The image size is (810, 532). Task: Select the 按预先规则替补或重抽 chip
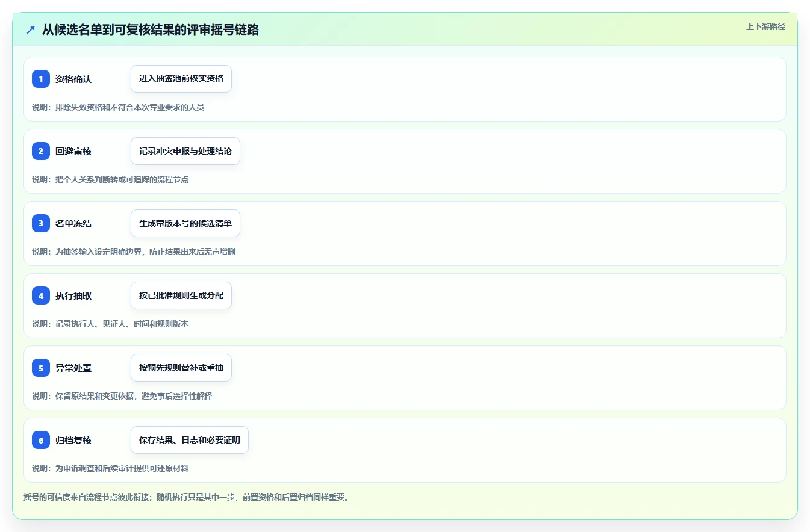(x=181, y=368)
